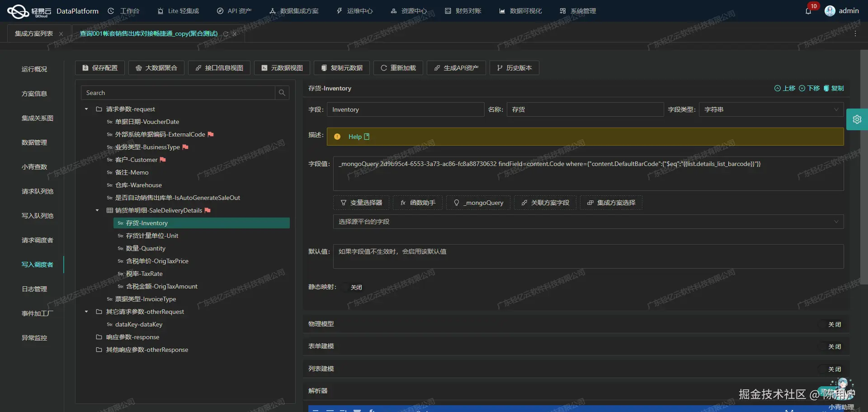Select the 集成方案列表 tab

tap(33, 33)
